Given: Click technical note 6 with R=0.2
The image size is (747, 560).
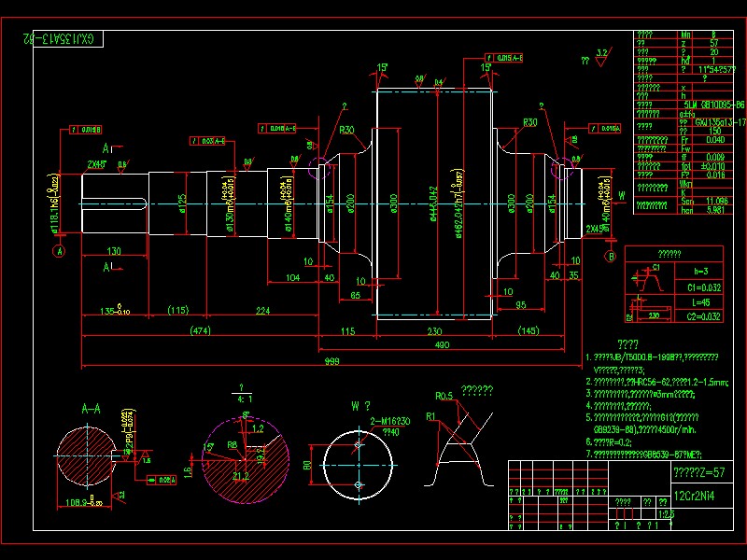Looking at the screenshot, I should [x=609, y=441].
